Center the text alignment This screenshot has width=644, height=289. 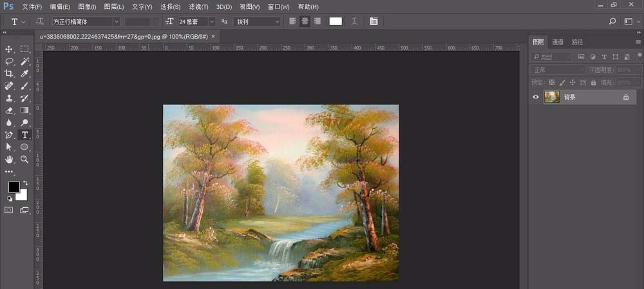(305, 21)
